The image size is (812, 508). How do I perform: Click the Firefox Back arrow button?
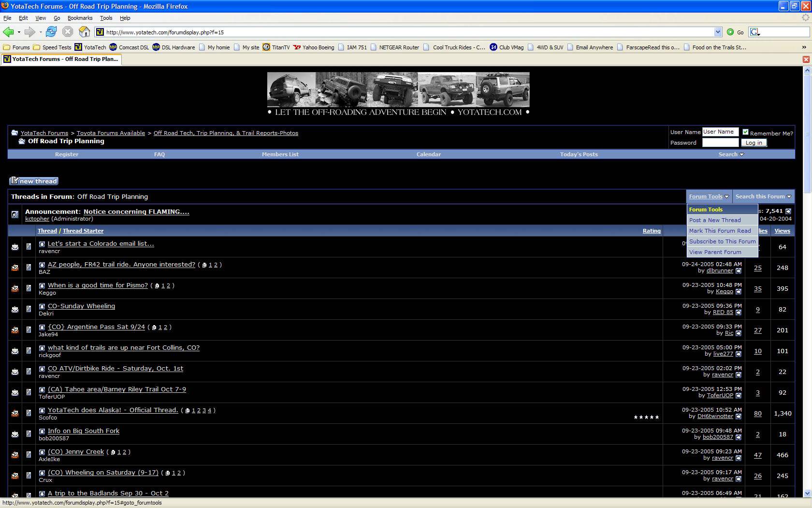point(8,32)
